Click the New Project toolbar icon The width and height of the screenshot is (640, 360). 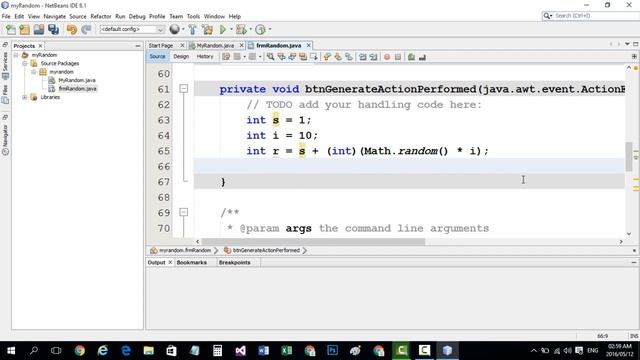click(24, 29)
